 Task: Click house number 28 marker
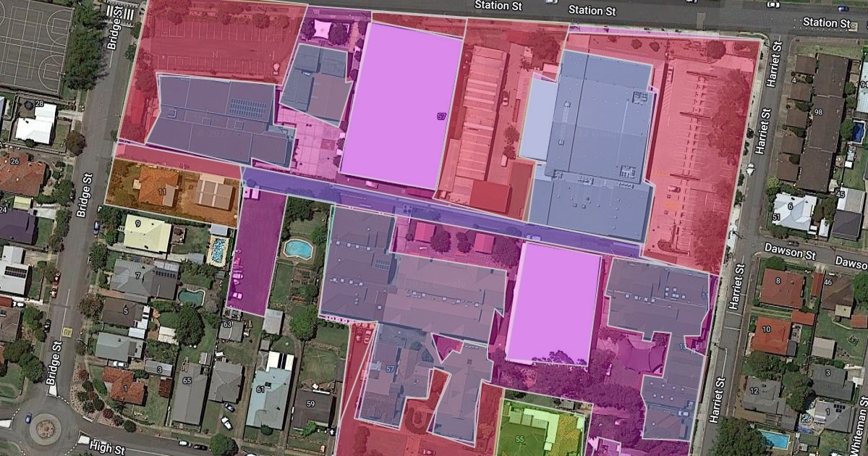(x=38, y=105)
